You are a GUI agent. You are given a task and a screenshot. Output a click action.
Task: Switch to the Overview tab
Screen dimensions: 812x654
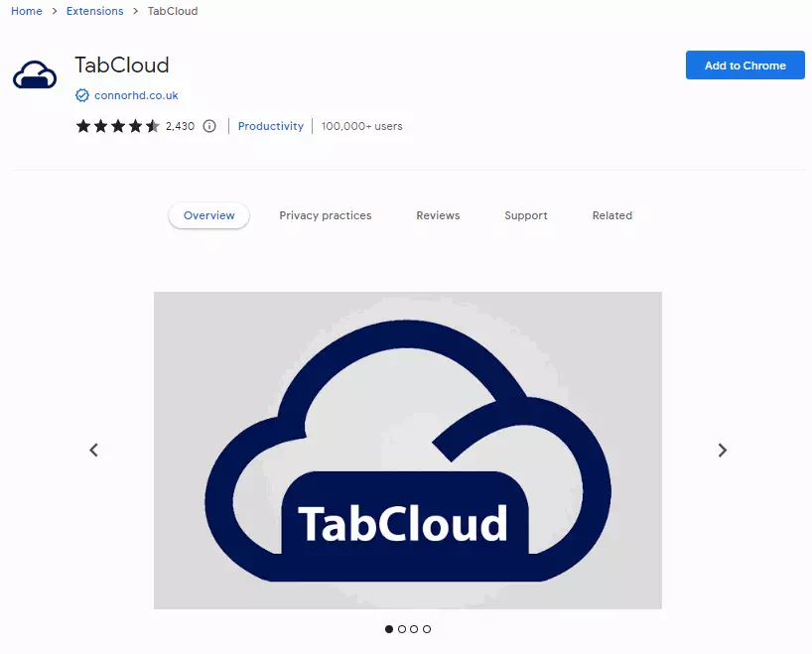pyautogui.click(x=208, y=215)
